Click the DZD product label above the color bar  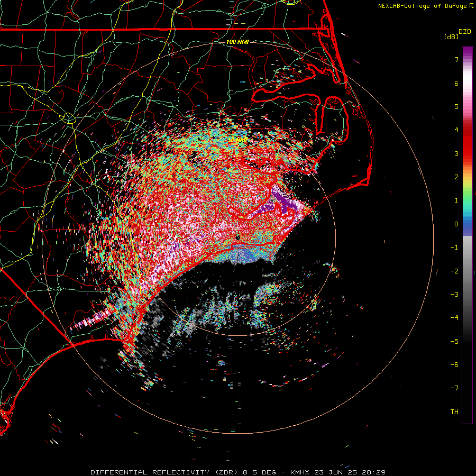click(465, 32)
